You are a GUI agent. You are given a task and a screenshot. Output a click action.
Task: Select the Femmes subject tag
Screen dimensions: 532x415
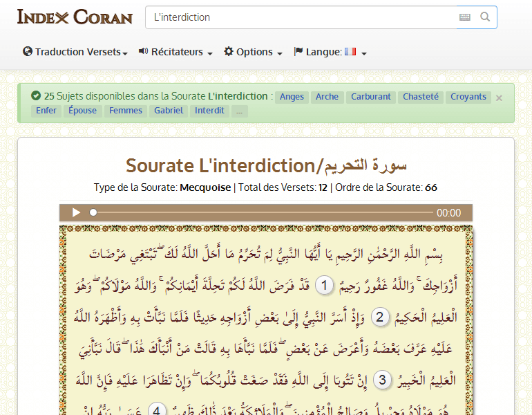point(126,111)
